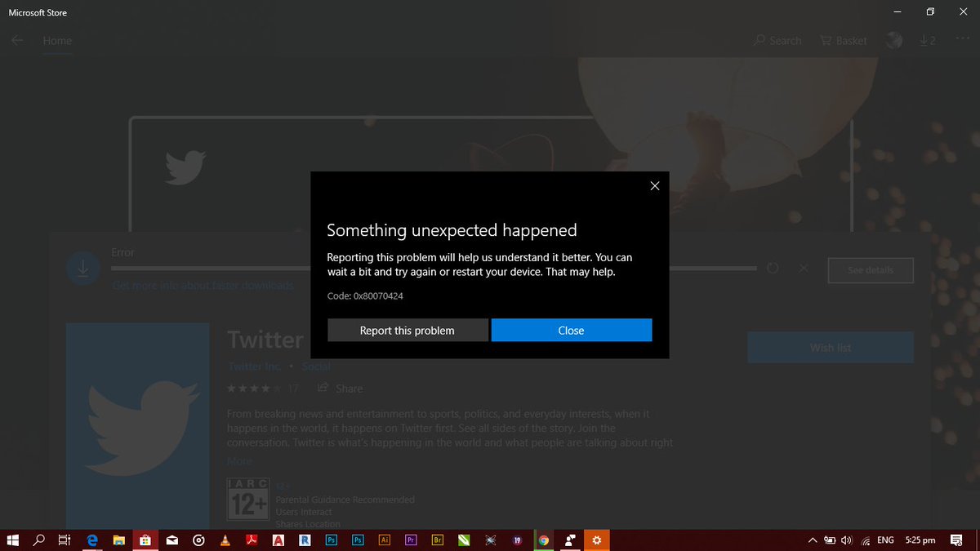Launch AutoCAD from the taskbar
This screenshot has width=980, height=551.
tap(278, 540)
